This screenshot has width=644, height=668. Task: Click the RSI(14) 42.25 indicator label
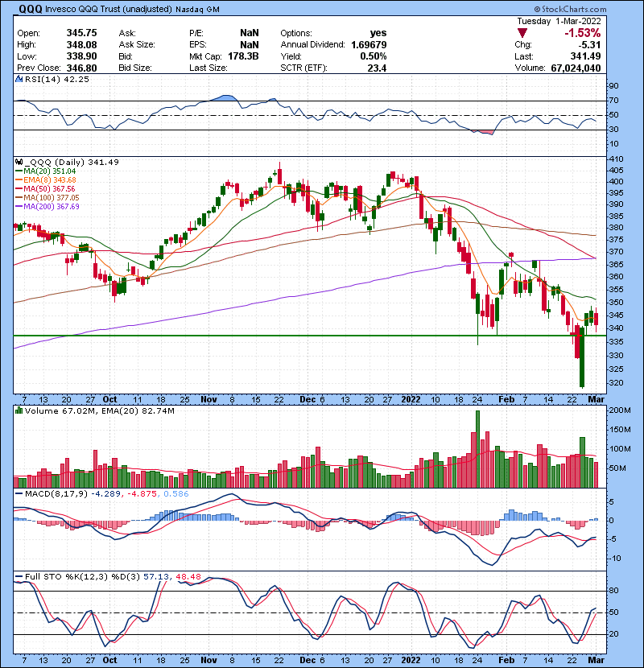[56, 79]
